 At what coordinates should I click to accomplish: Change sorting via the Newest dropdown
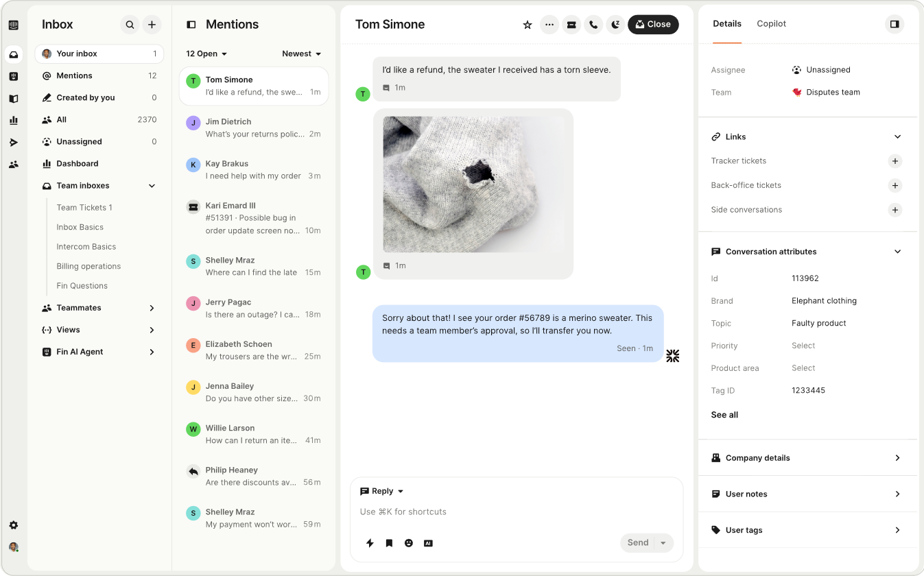point(301,53)
